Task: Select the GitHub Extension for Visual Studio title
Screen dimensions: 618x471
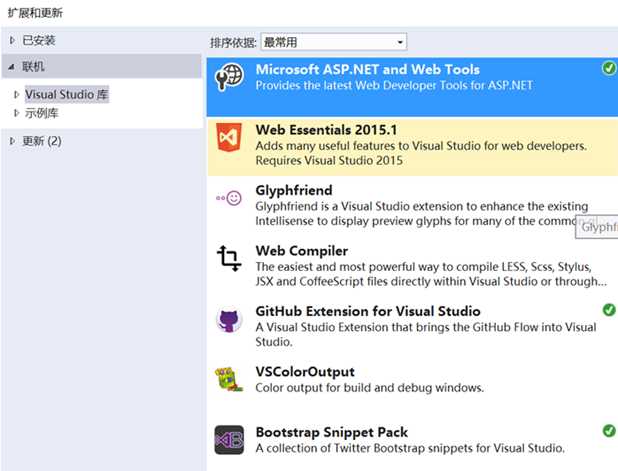Action: click(x=368, y=311)
